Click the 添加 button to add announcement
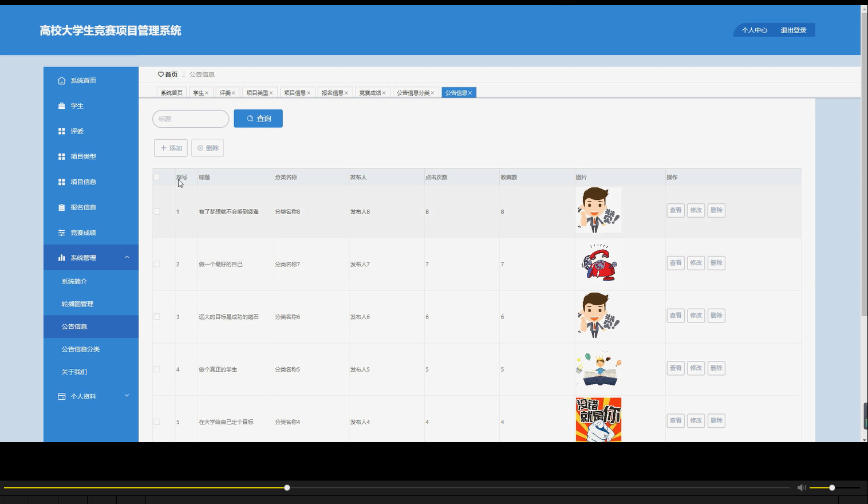This screenshot has height=504, width=868. click(x=171, y=147)
